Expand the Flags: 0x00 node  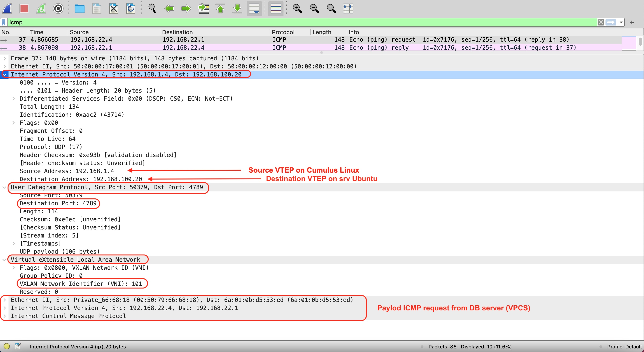point(14,123)
